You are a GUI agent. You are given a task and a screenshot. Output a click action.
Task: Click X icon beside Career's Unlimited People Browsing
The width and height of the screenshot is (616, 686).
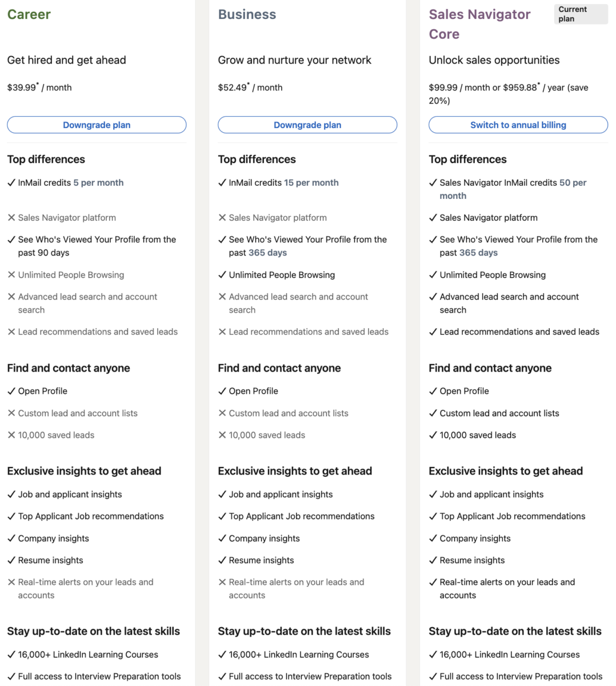pyautogui.click(x=11, y=275)
